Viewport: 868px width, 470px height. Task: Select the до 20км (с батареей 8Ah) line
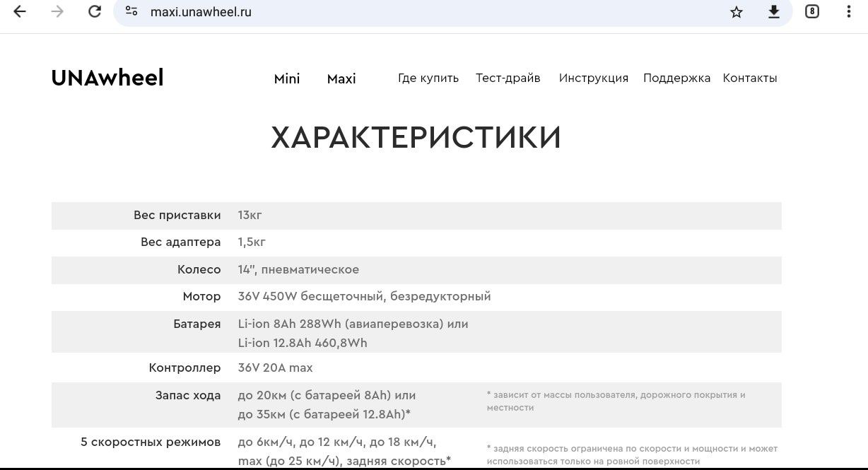(x=327, y=396)
